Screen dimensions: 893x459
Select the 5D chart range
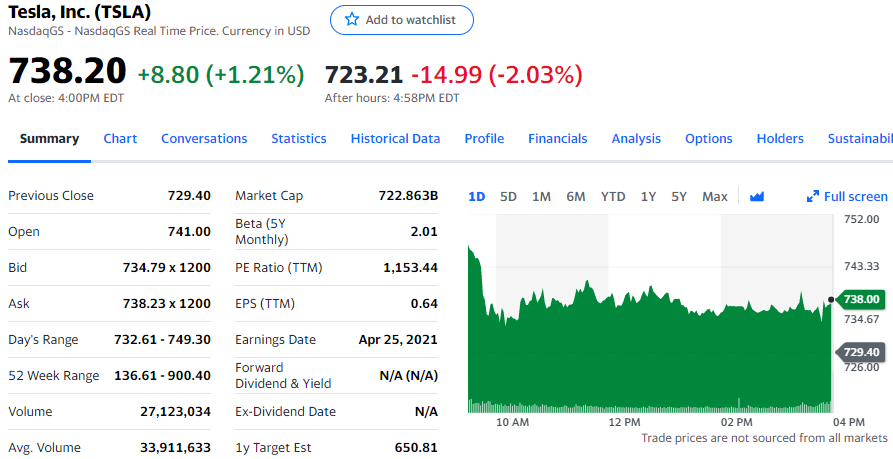pos(508,196)
